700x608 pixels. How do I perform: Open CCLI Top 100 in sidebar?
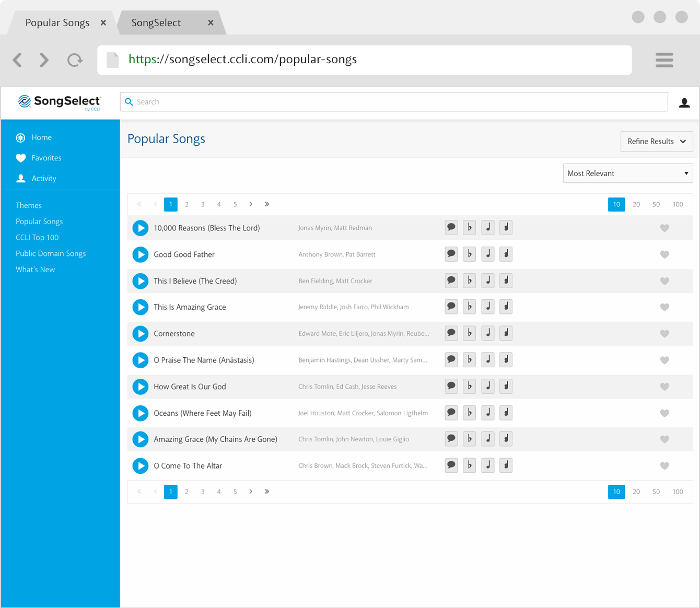pos(37,238)
